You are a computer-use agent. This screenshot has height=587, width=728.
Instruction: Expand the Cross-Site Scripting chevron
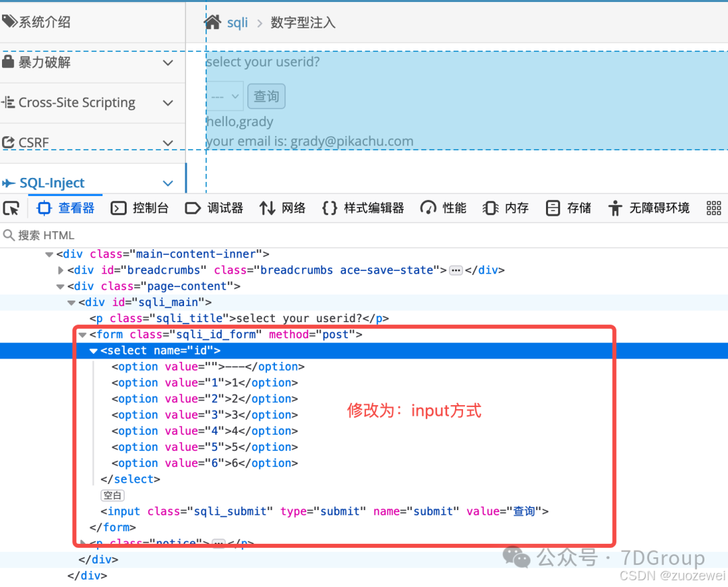168,103
